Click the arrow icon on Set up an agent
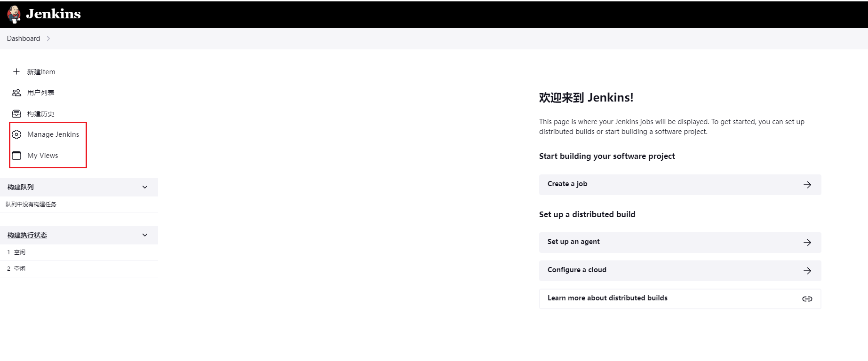The image size is (868, 361). (807, 243)
